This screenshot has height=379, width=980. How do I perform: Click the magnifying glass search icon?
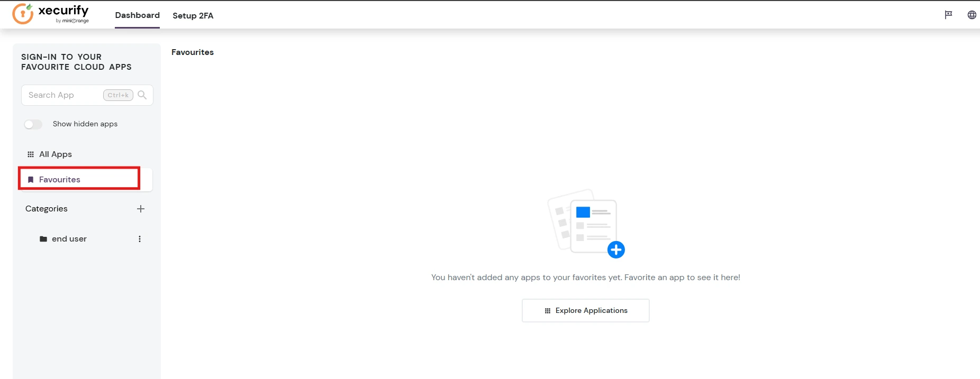coord(142,95)
